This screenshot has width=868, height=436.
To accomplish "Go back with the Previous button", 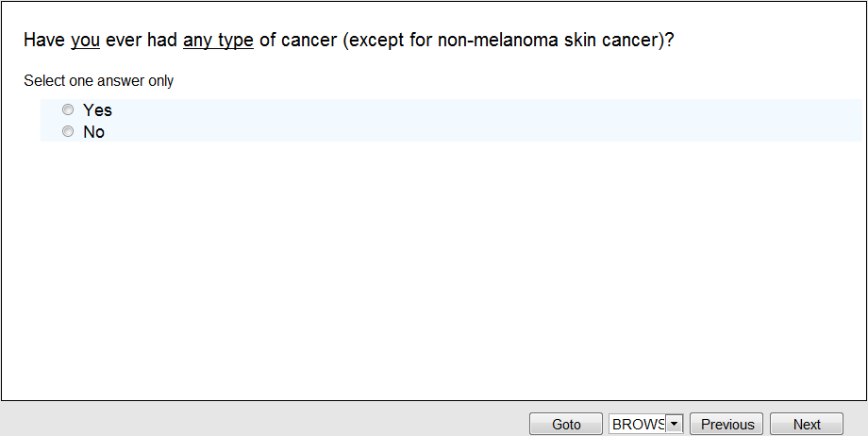I will [726, 425].
